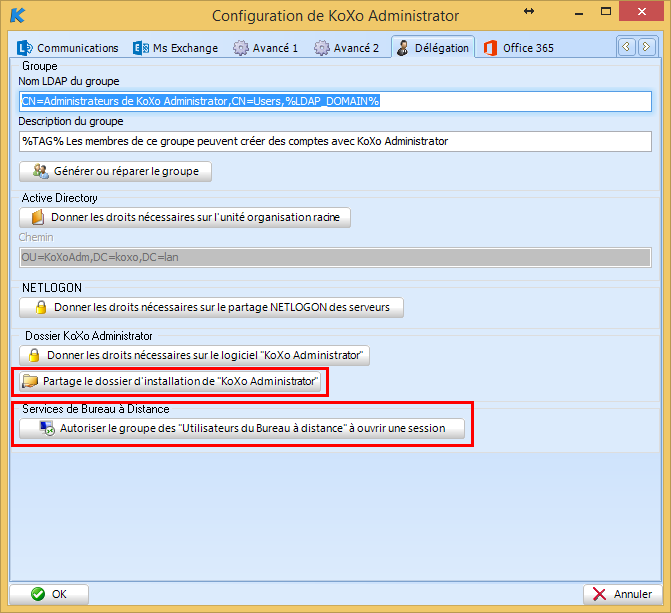Screen dimensions: 671x613
Task: Open the Avancé 2 tab
Action: pyautogui.click(x=346, y=48)
